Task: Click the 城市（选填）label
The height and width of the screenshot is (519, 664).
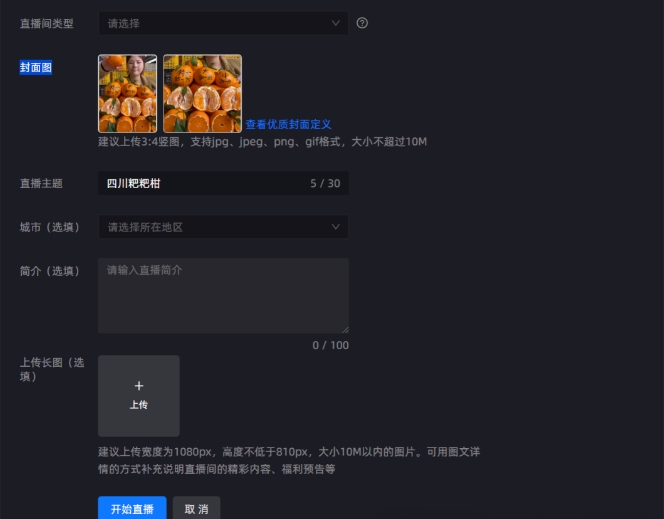Action: 50,227
